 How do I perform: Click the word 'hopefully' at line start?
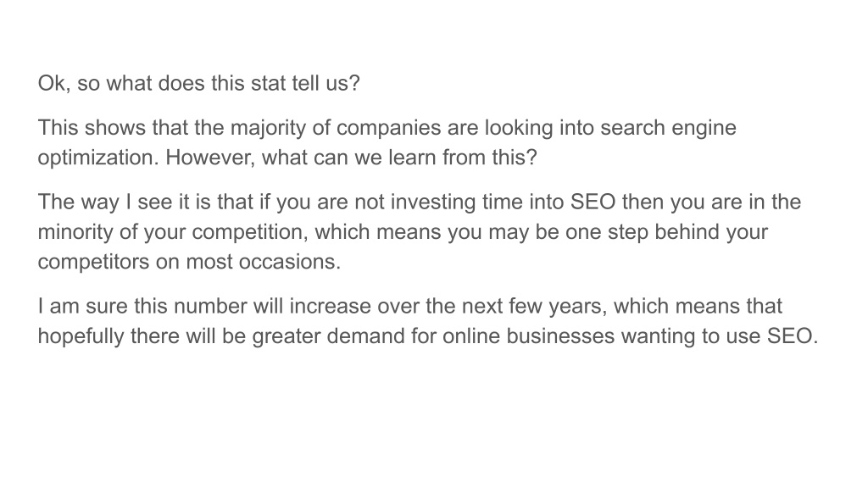coord(81,335)
